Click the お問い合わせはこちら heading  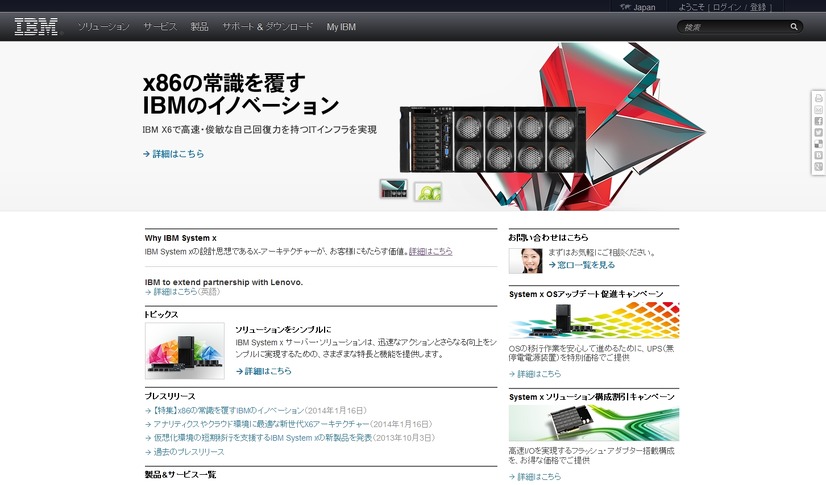548,237
